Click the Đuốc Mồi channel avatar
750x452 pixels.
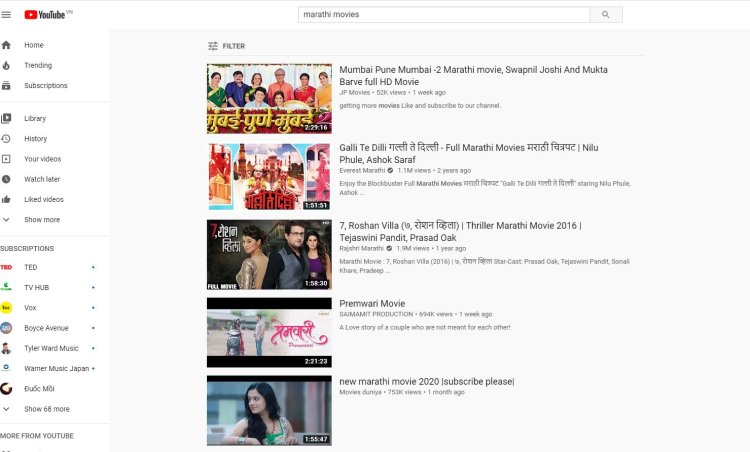coord(6,389)
